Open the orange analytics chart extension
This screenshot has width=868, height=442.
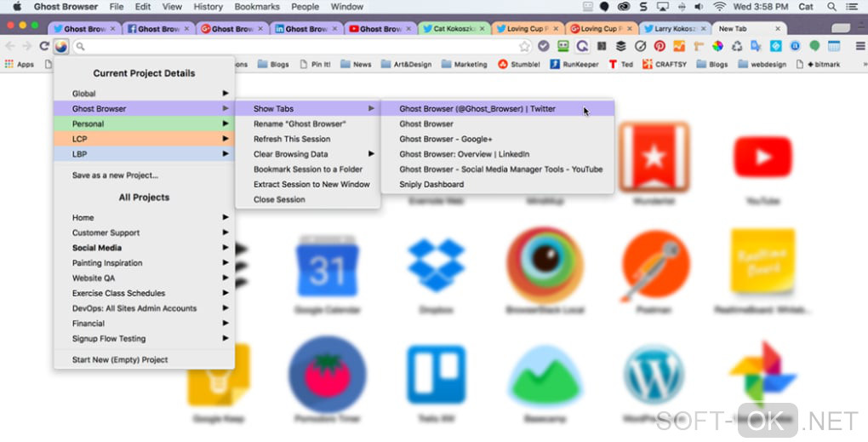[x=679, y=46]
